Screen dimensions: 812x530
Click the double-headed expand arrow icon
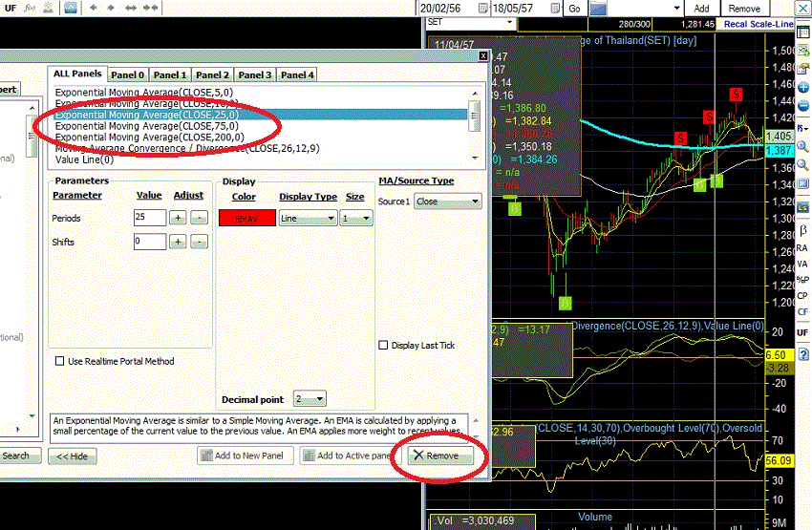pos(131,8)
